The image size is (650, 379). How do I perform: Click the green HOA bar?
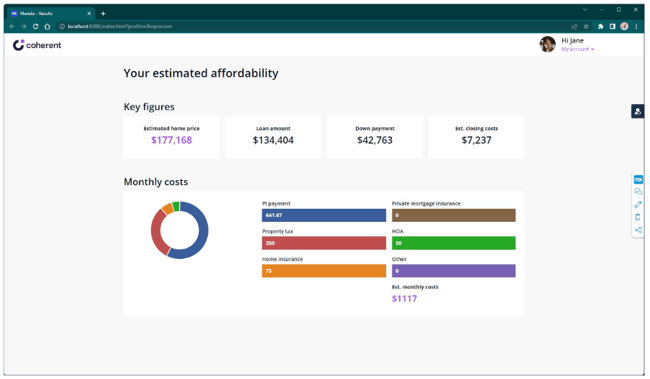point(454,243)
